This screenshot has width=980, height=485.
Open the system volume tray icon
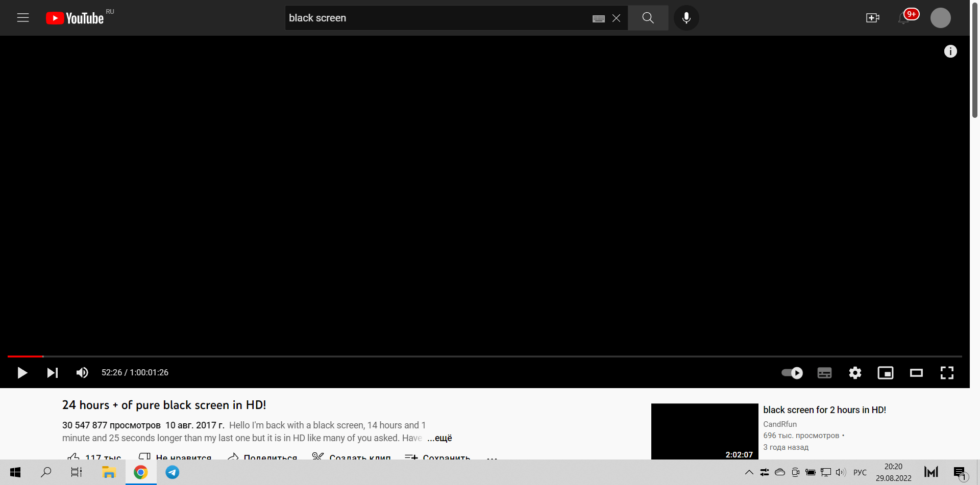click(x=841, y=472)
